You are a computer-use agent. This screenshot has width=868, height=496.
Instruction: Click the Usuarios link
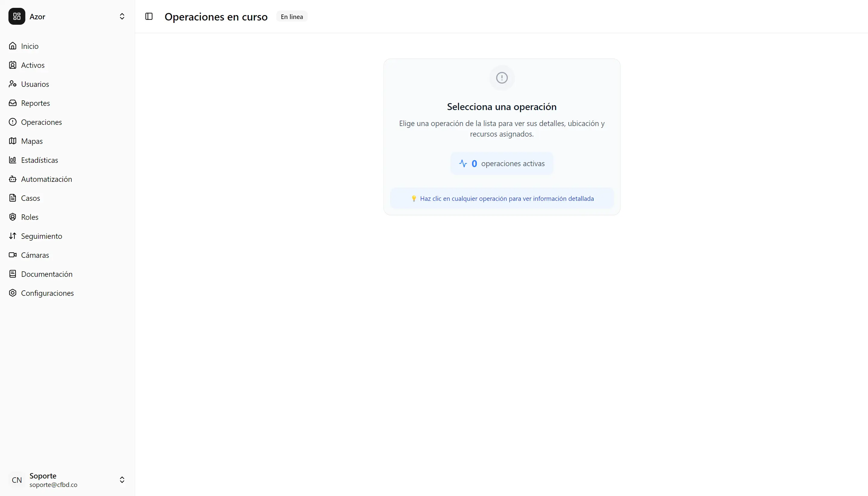point(35,84)
